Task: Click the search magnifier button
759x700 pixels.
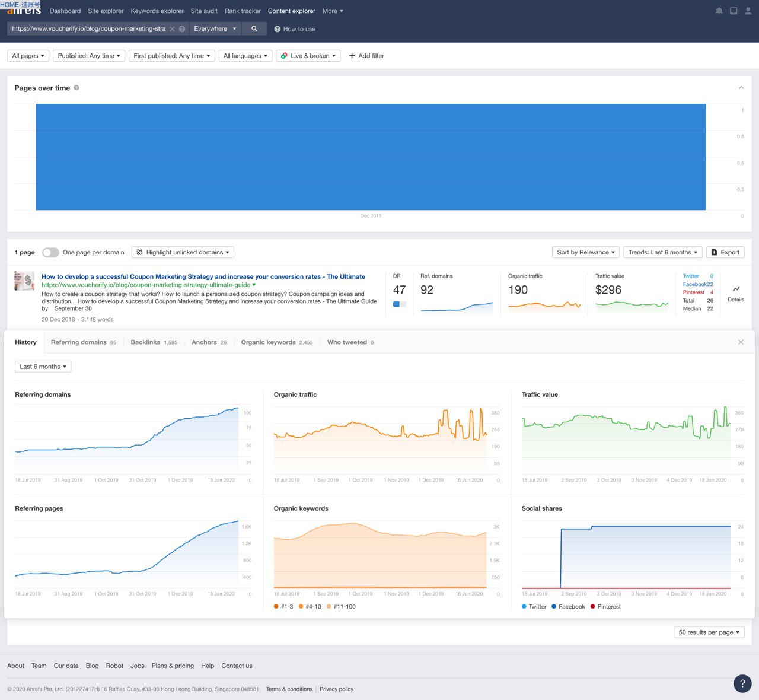Action: [x=254, y=28]
